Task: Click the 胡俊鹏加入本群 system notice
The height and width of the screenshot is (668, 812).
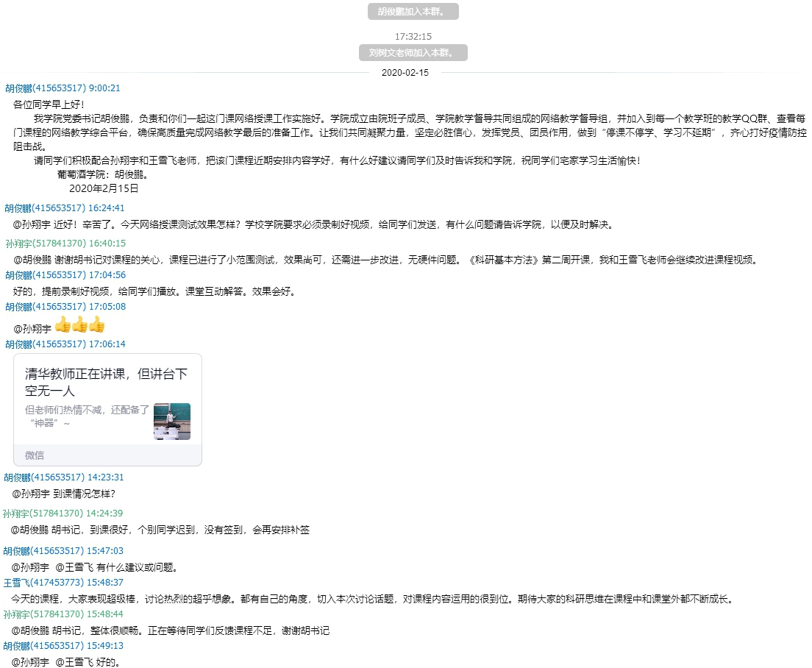Action: click(x=412, y=11)
